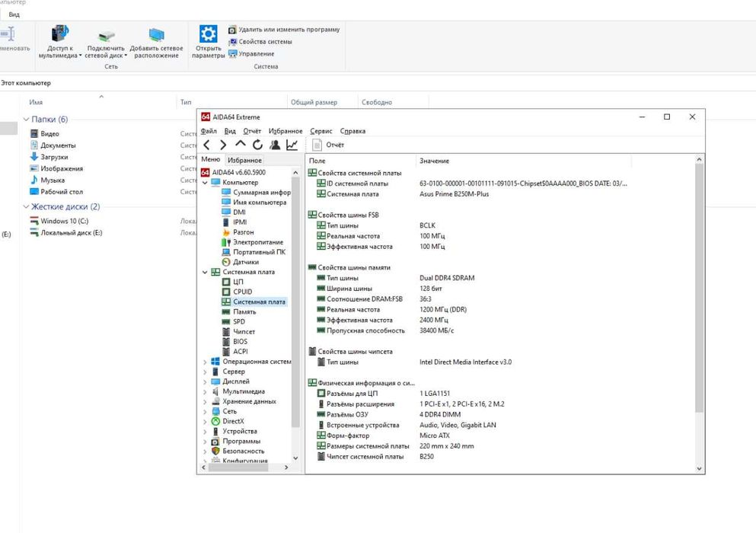Expand the Хранение данных tree node
This screenshot has height=533, width=756.
(205, 402)
